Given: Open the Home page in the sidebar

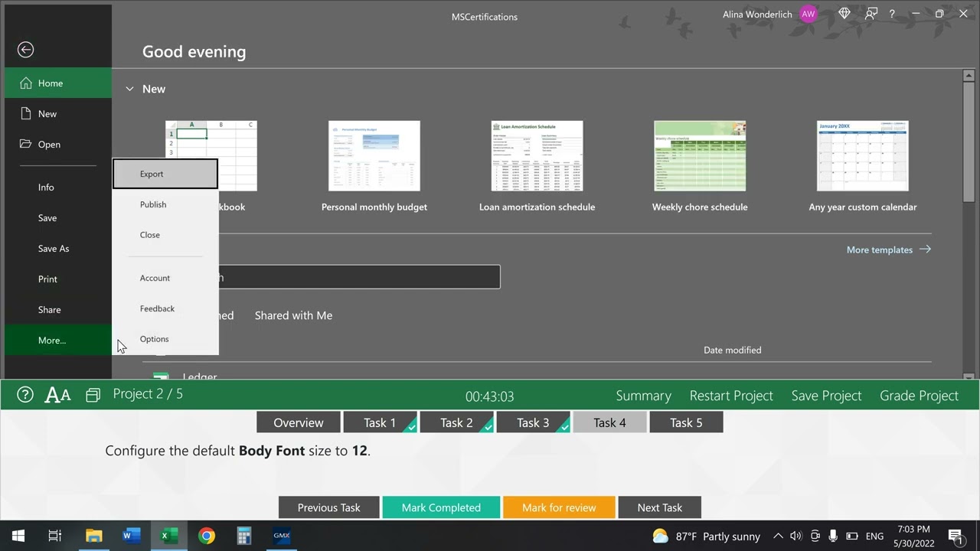Looking at the screenshot, I should pos(58,83).
